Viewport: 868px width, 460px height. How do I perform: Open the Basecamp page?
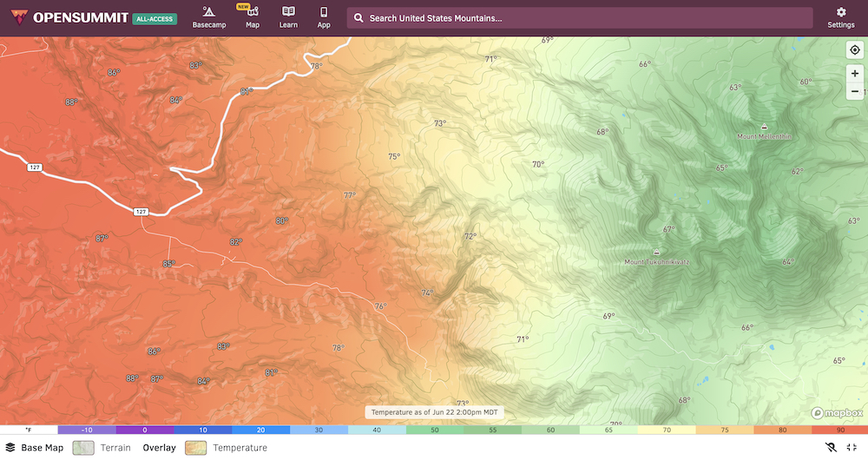(x=208, y=17)
